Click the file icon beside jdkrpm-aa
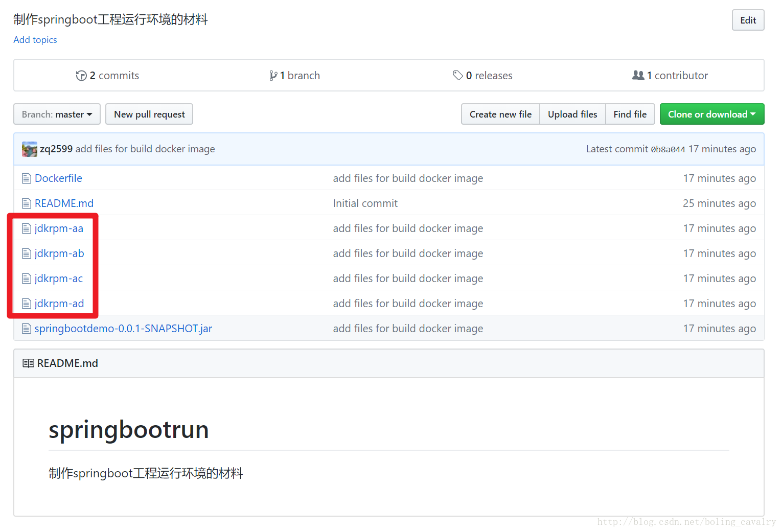782x532 pixels. [x=27, y=228]
